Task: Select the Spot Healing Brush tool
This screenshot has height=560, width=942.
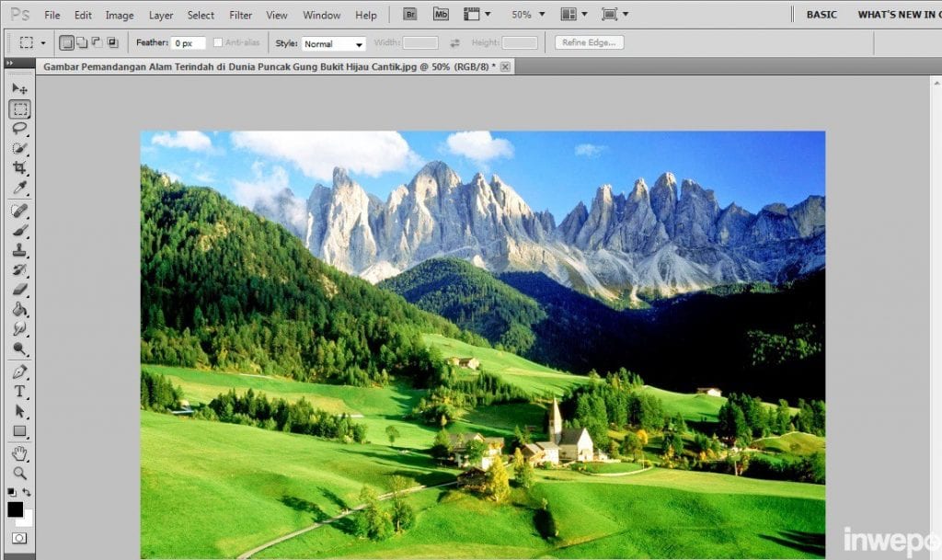Action: [x=19, y=211]
